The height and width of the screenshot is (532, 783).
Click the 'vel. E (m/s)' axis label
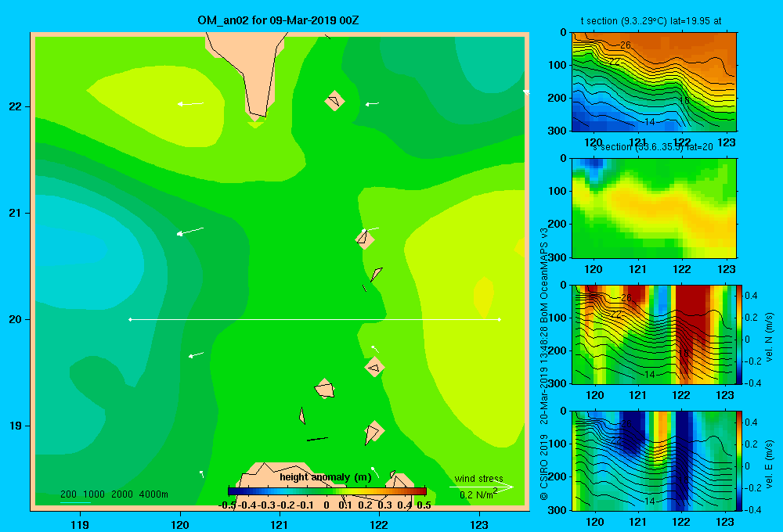(x=770, y=464)
